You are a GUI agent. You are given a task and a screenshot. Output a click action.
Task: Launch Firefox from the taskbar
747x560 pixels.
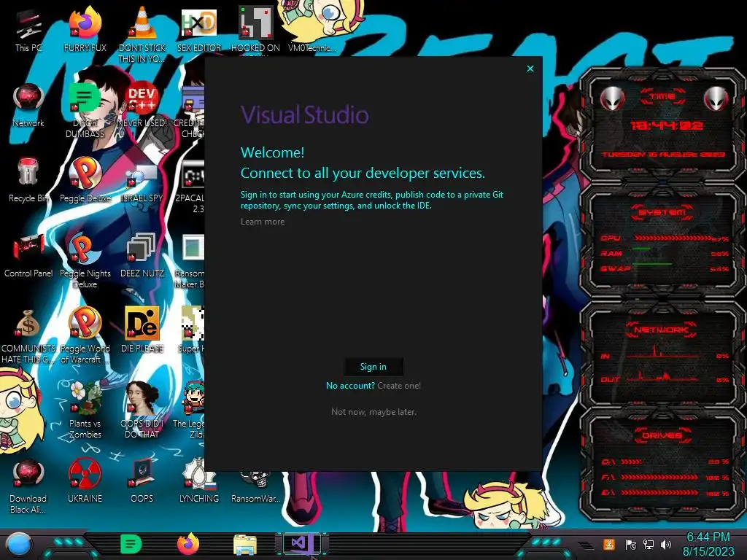point(187,544)
